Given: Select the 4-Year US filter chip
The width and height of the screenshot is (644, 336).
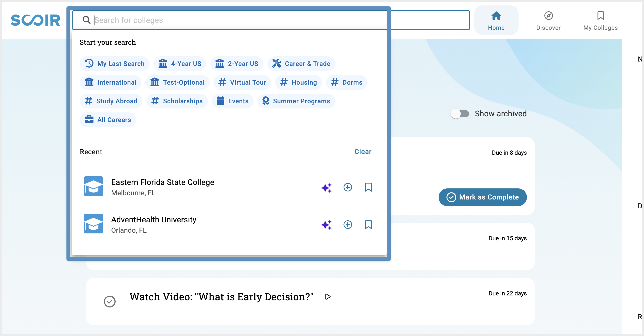Looking at the screenshot, I should 180,63.
